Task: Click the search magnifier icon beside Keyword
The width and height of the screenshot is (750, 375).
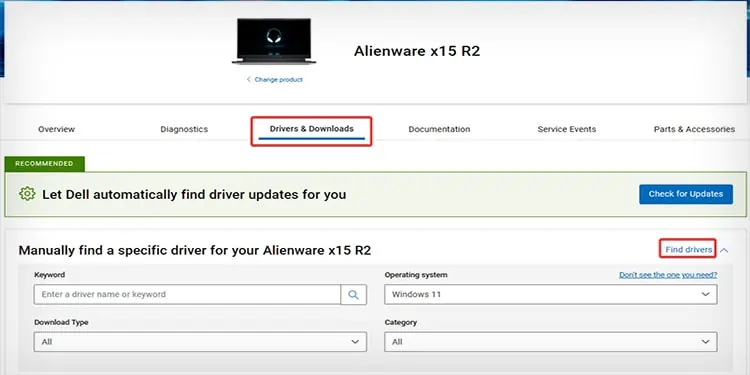Action: point(353,295)
